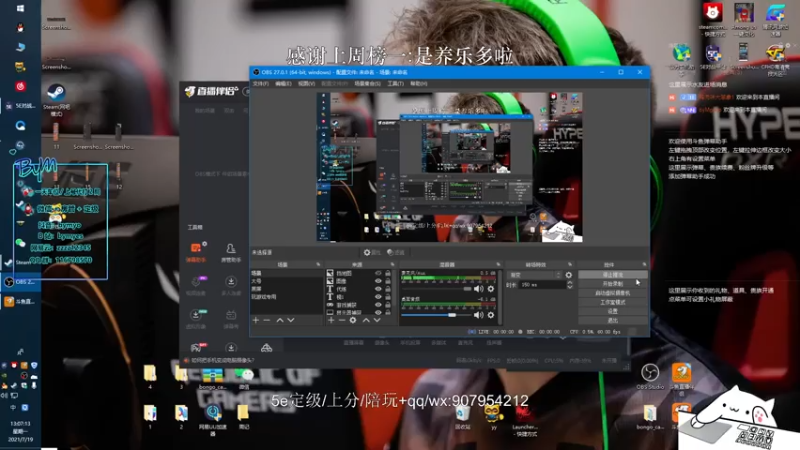800x450 pixels.
Task: Toggle visibility eye of 代练 text source
Action: 378,289
